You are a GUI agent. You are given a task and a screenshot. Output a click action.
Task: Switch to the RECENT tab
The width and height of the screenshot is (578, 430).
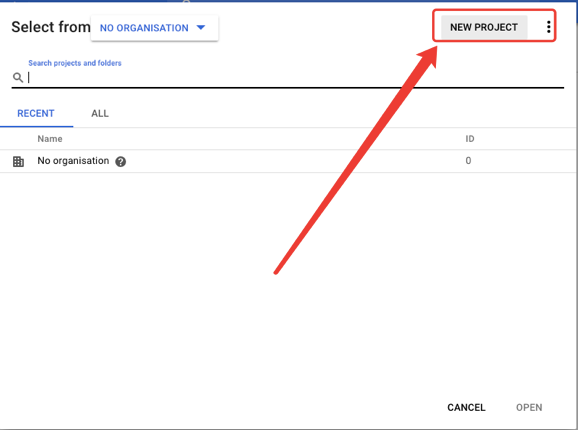(36, 113)
